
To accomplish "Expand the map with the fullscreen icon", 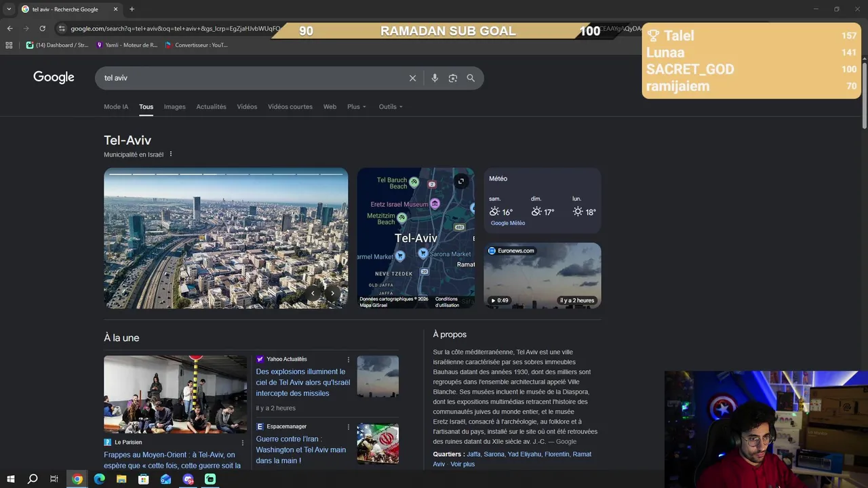I will pos(461,181).
